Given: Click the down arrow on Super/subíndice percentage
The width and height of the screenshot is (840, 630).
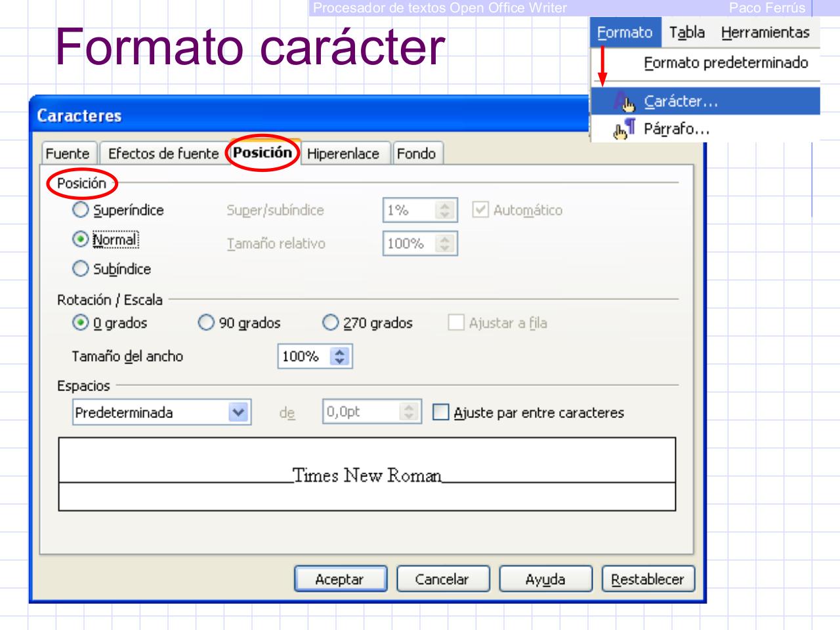Looking at the screenshot, I should (444, 214).
